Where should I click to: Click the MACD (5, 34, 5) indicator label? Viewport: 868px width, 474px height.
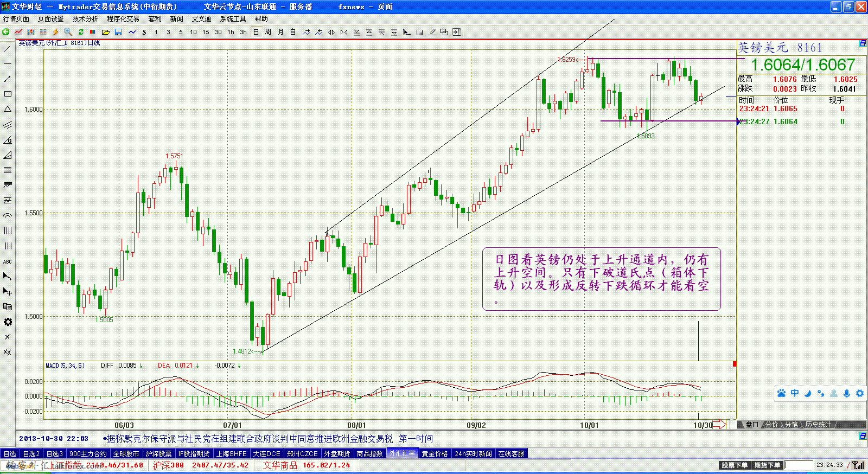tap(65, 366)
